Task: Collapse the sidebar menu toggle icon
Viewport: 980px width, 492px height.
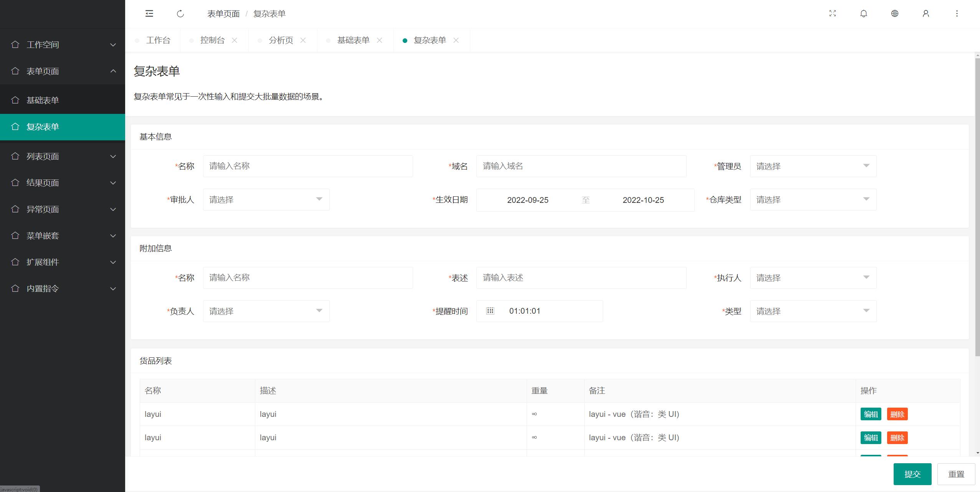Action: point(149,14)
